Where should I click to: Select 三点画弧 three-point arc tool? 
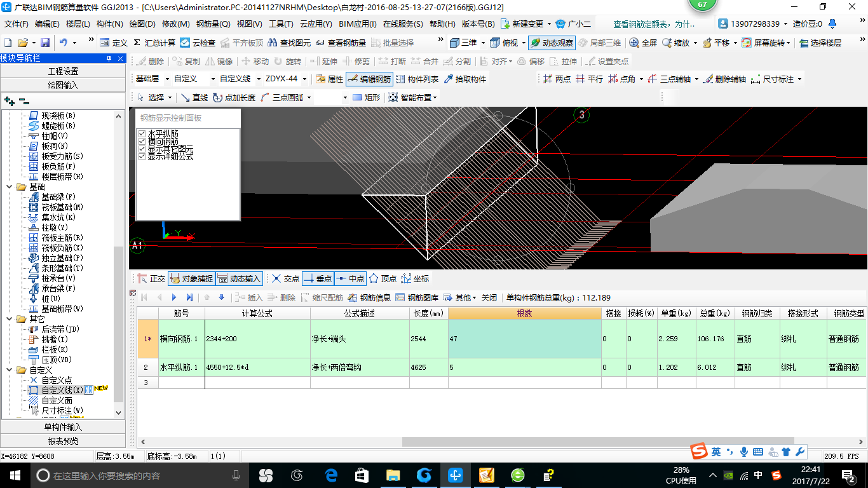tap(282, 97)
